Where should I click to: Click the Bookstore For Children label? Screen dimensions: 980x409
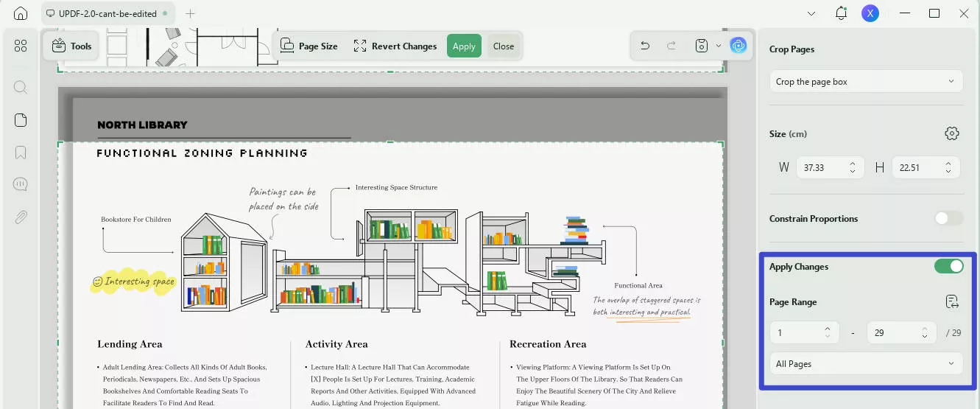136,220
